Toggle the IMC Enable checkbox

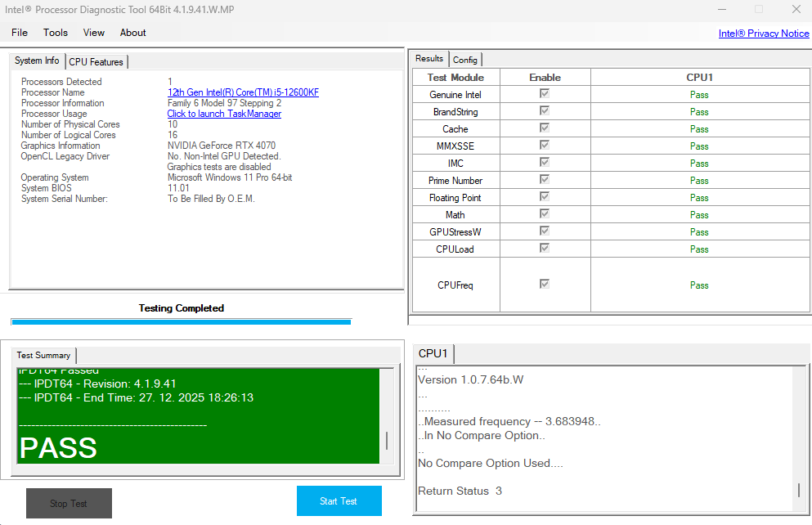tap(545, 163)
